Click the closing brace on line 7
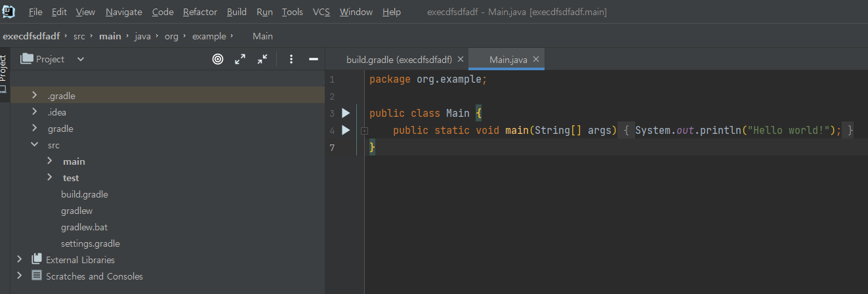 click(x=372, y=148)
